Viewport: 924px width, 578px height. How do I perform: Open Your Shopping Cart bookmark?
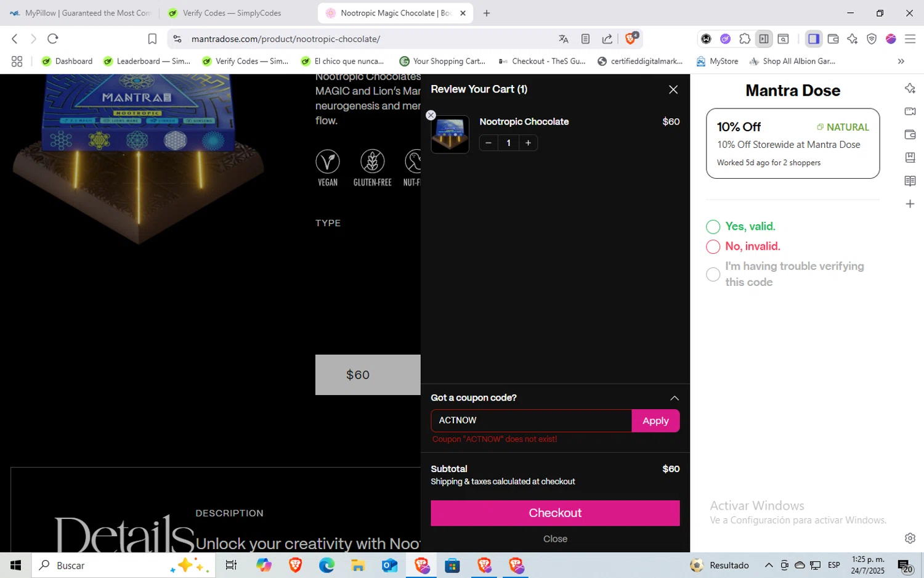[x=442, y=61]
